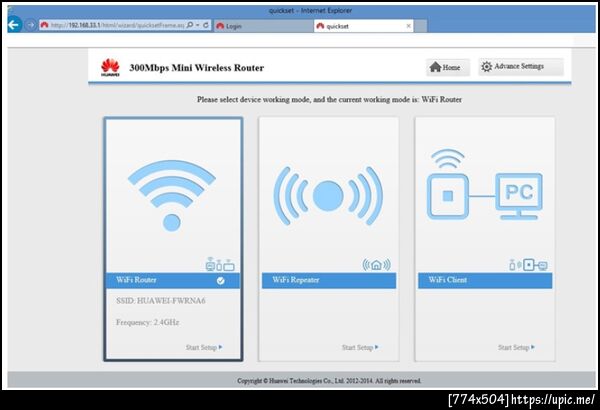Select the client-to-PC connection graphic
This screenshot has width=600, height=410.
(484, 185)
